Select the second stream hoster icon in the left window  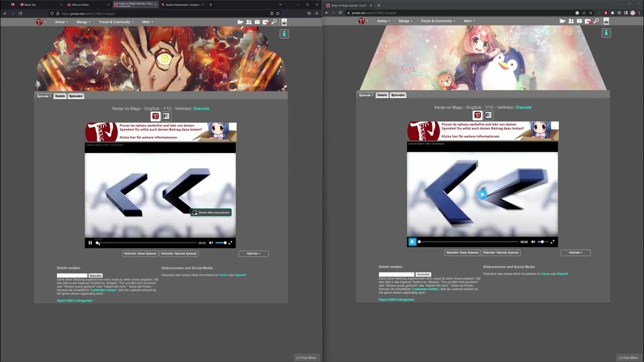coord(166,116)
